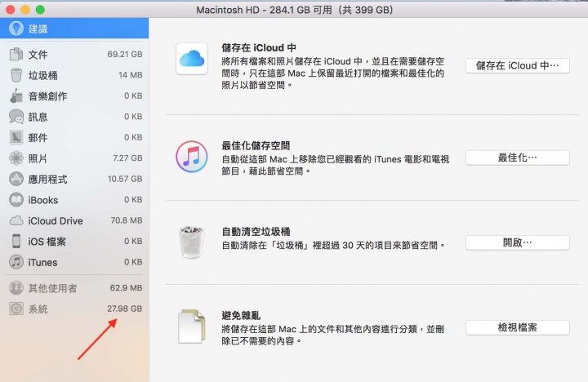This screenshot has height=382, width=588.
Task: Click the 檢視檔案 button
Action: click(518, 327)
